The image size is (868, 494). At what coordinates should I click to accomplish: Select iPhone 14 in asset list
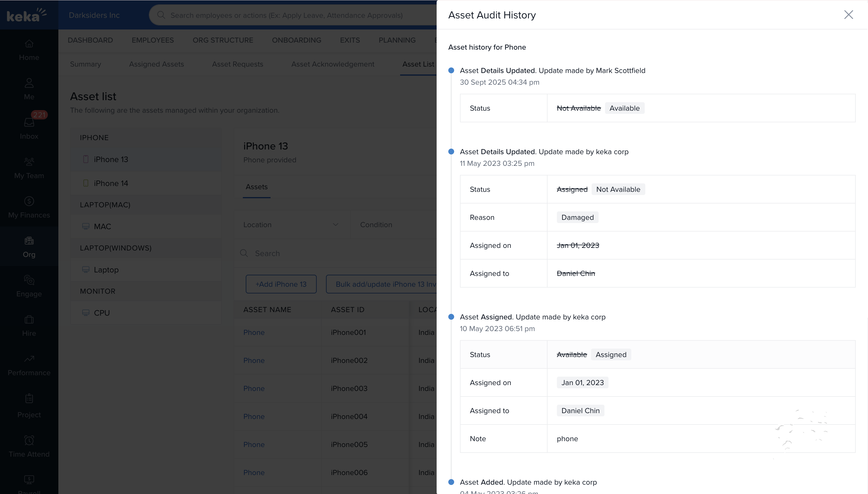(x=111, y=183)
